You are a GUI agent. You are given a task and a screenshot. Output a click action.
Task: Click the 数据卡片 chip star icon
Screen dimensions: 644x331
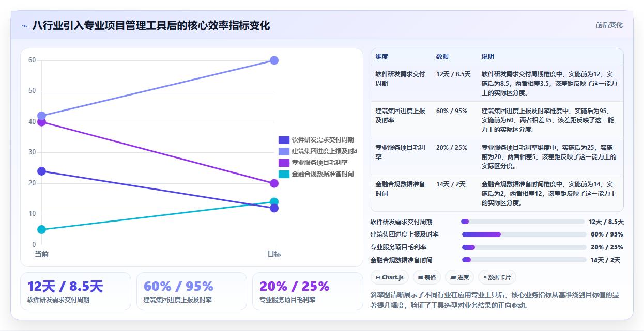[x=485, y=277]
